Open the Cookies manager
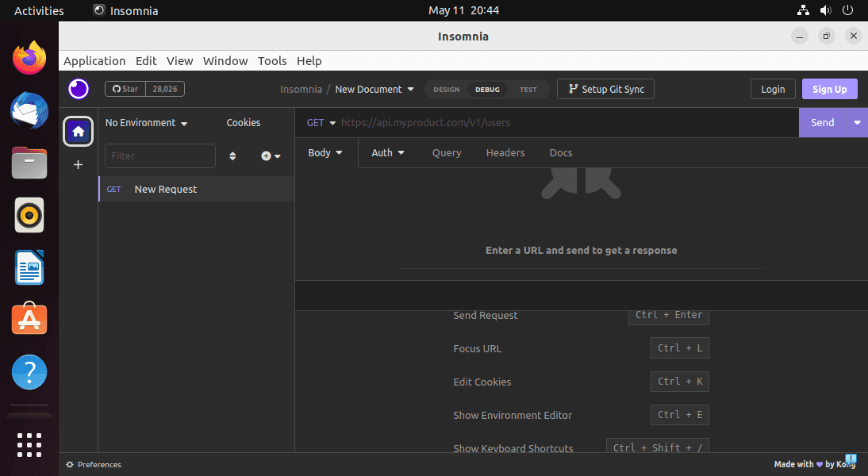This screenshot has width=868, height=476. click(x=243, y=123)
